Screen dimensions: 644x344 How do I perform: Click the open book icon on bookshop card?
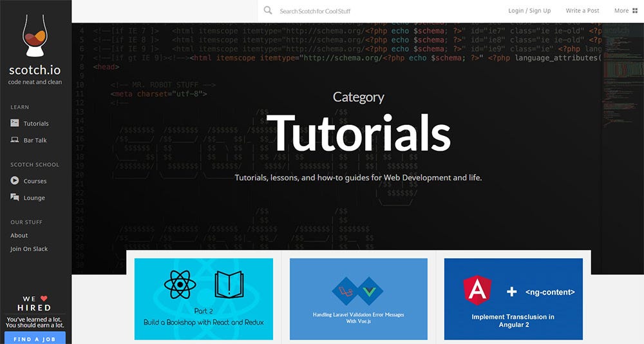click(x=229, y=284)
